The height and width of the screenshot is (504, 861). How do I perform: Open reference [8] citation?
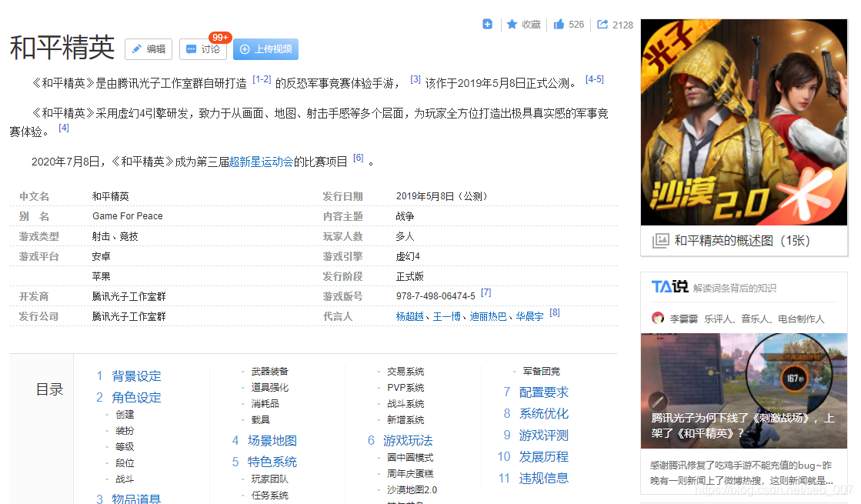(555, 312)
